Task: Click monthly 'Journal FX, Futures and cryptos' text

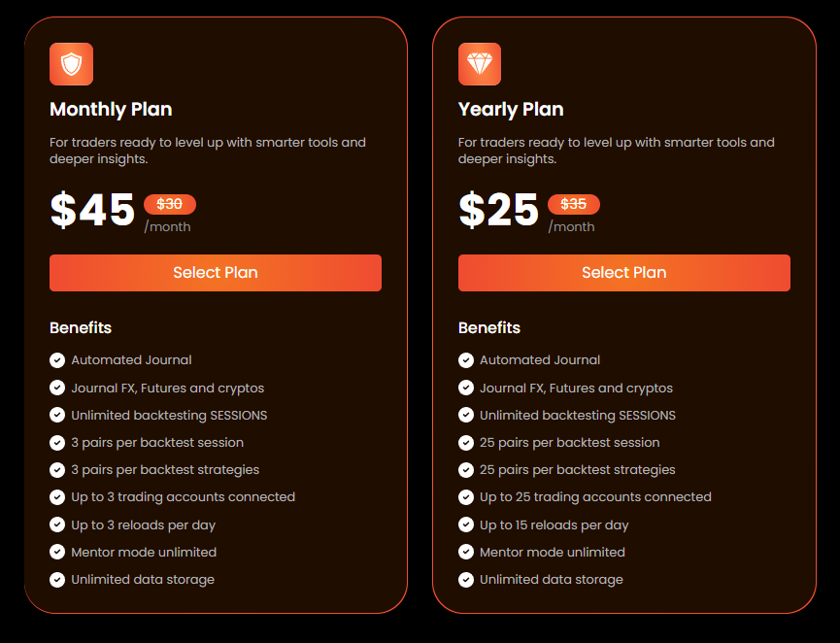Action: click(168, 388)
